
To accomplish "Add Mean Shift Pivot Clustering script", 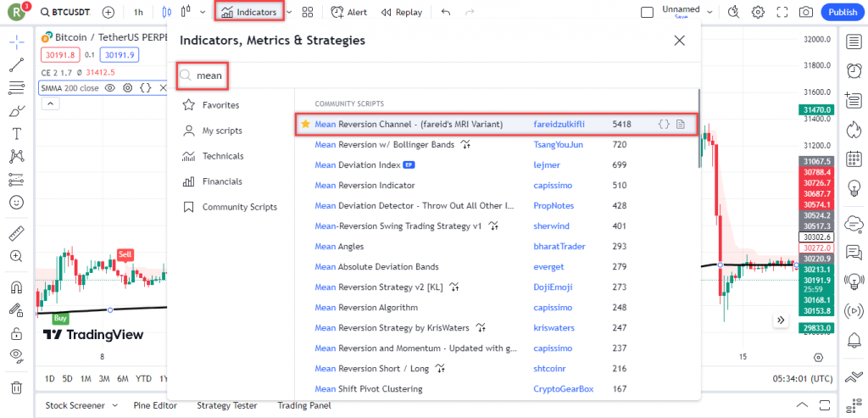I will pos(496,389).
